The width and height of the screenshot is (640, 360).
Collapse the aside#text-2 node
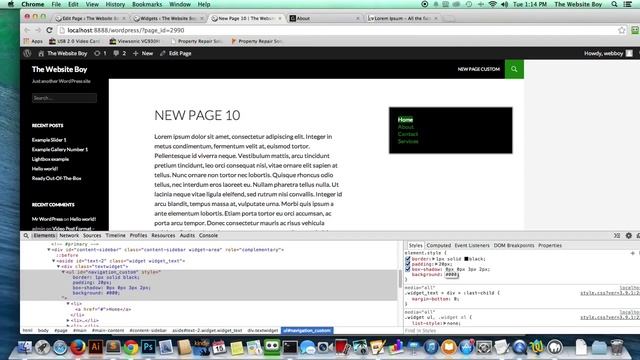click(53, 260)
